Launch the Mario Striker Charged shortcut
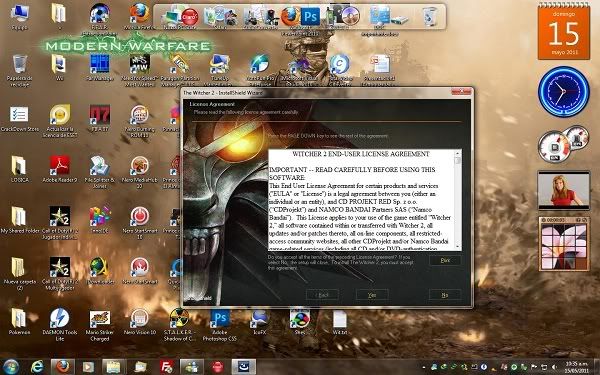 pyautogui.click(x=99, y=324)
